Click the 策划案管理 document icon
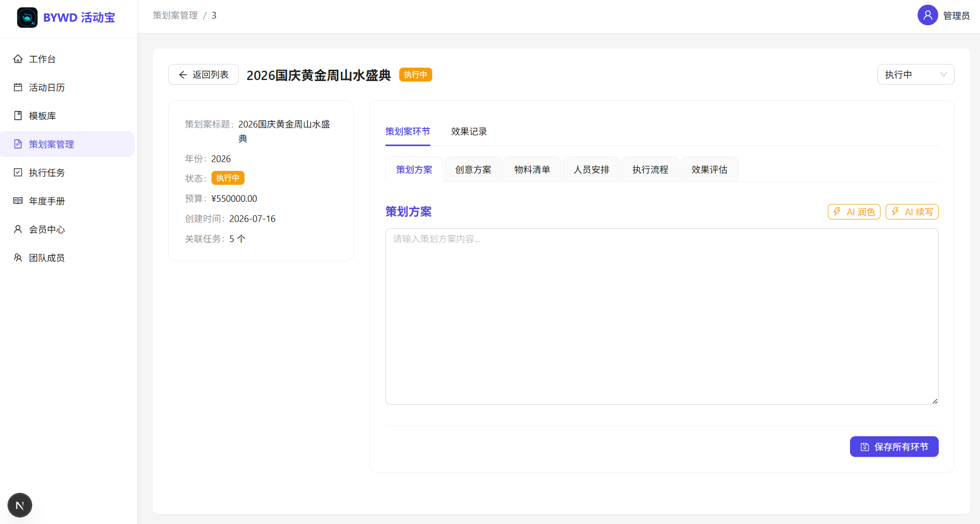 tap(18, 144)
